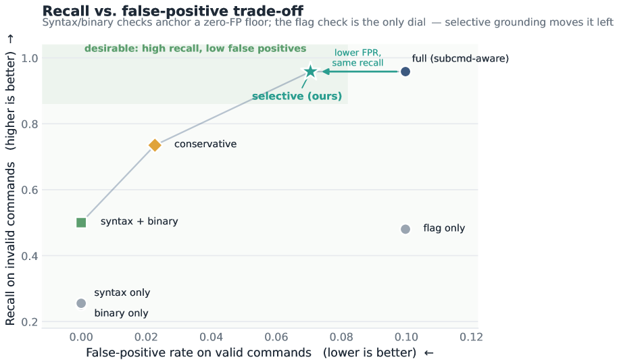Click the orange diamond conservative marker

coord(155,145)
